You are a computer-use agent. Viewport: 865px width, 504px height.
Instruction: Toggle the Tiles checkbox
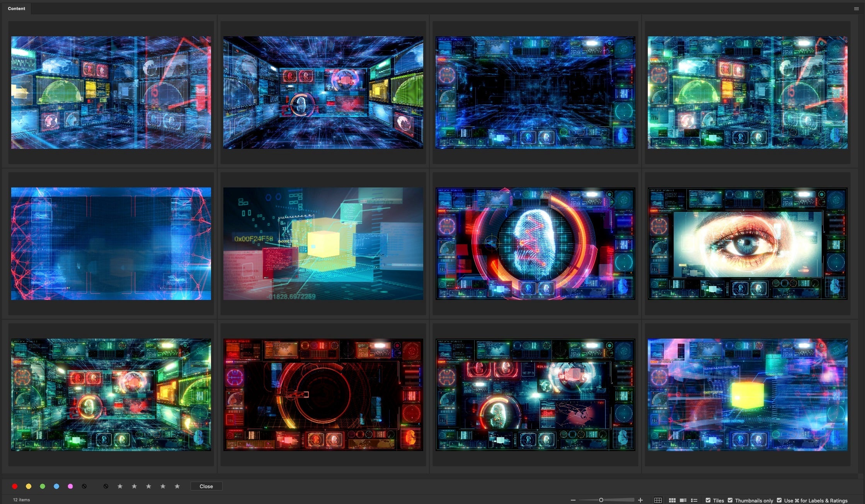click(x=708, y=500)
